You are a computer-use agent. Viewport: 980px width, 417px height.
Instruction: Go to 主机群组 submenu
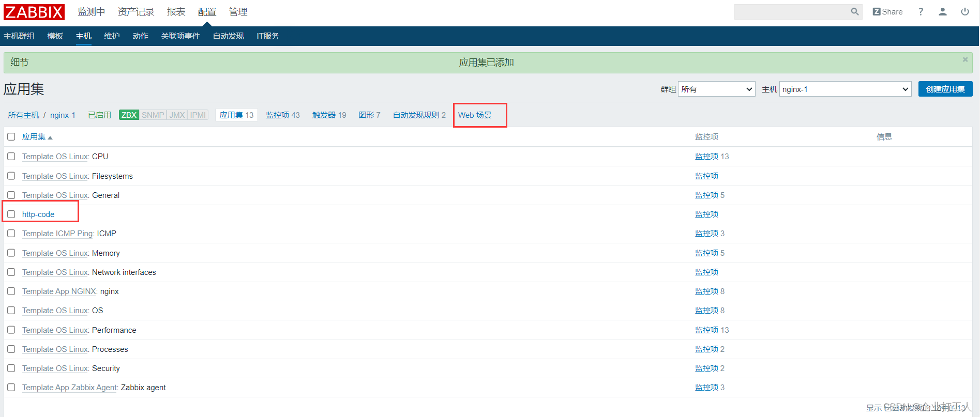click(x=19, y=36)
